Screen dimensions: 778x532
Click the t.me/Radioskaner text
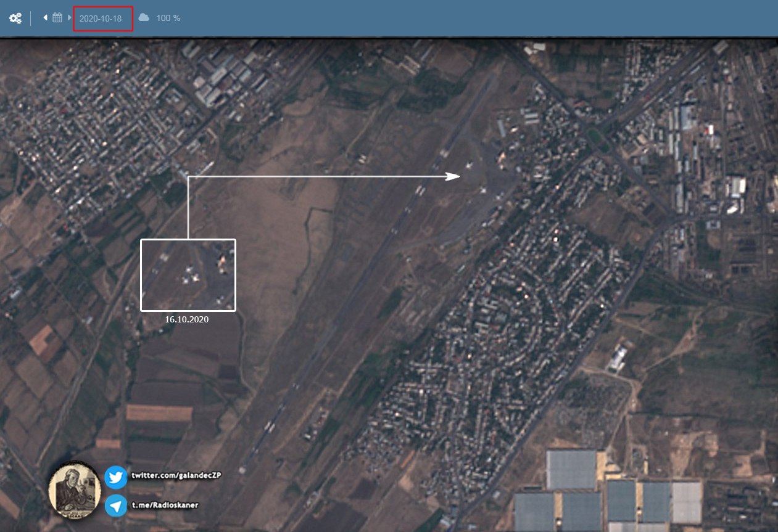click(x=165, y=505)
